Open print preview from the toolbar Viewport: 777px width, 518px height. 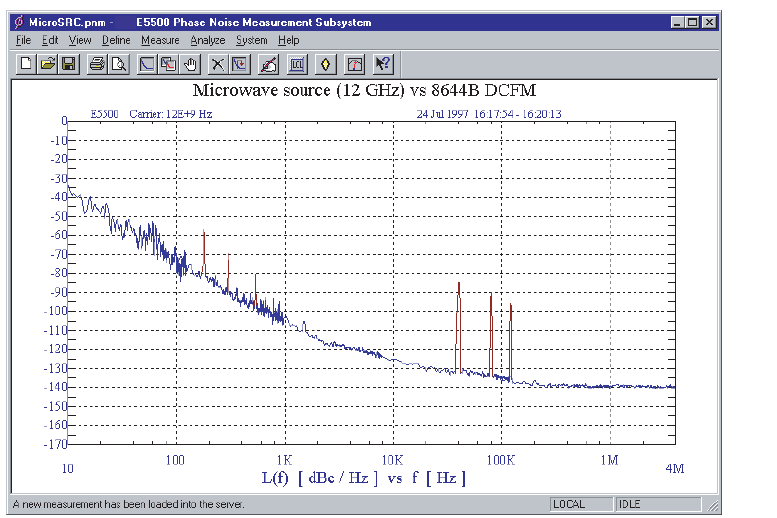coord(119,64)
